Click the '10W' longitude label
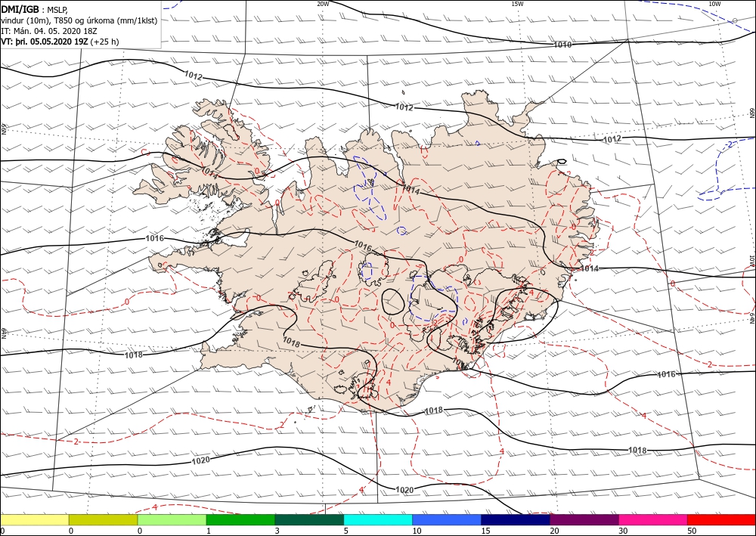This screenshot has height=536, width=756. point(714,4)
